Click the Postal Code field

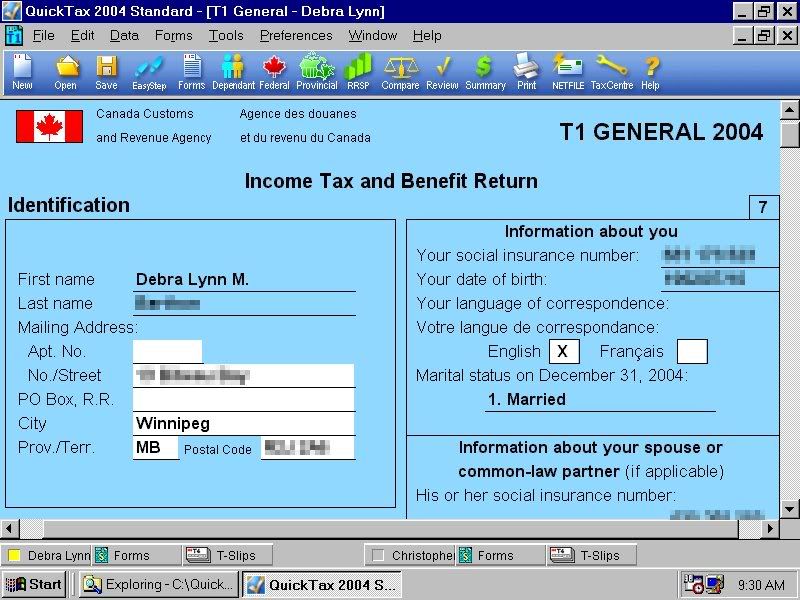(x=308, y=448)
